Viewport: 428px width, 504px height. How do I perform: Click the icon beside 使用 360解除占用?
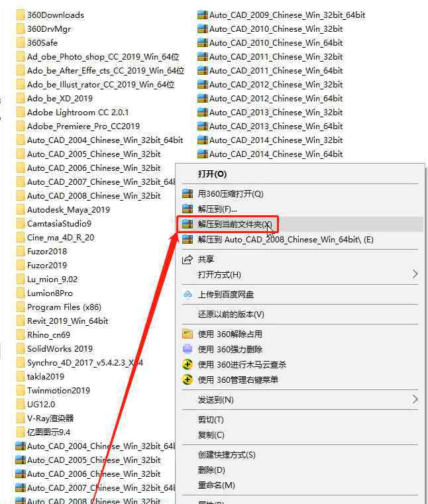point(187,334)
